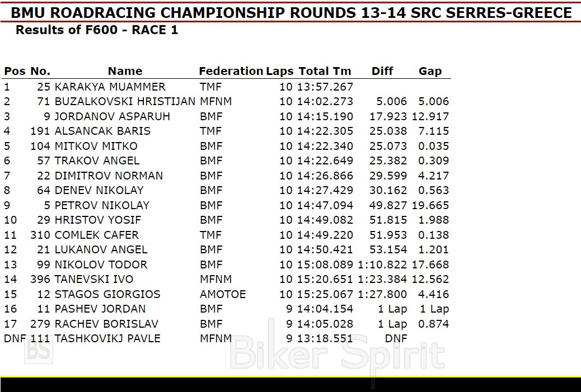Click the 19.665 gap value
This screenshot has height=392, width=581.
tap(430, 205)
